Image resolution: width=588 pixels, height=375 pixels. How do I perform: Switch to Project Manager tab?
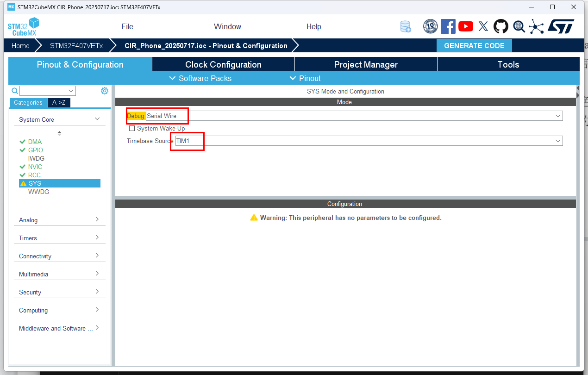click(366, 64)
